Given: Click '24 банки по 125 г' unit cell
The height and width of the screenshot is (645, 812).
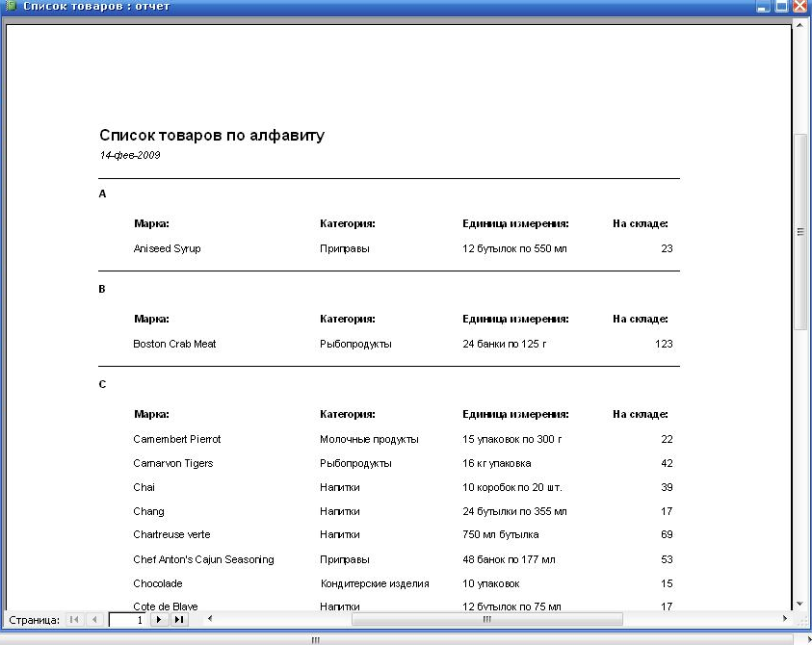Looking at the screenshot, I should pos(505,344).
